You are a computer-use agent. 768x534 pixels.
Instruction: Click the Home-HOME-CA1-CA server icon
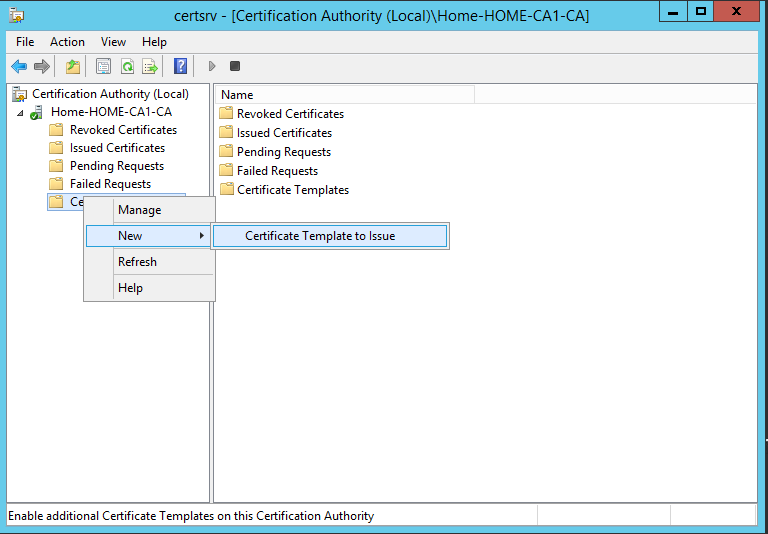pyautogui.click(x=36, y=112)
